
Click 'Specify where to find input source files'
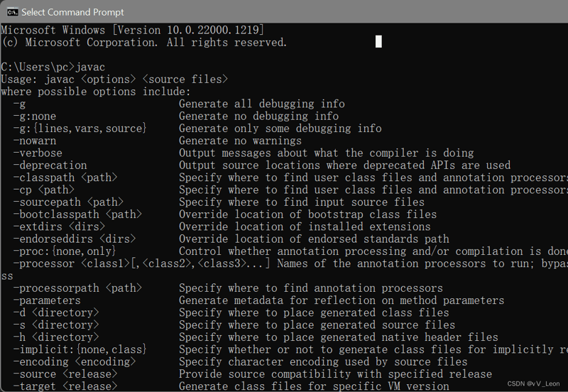(302, 202)
